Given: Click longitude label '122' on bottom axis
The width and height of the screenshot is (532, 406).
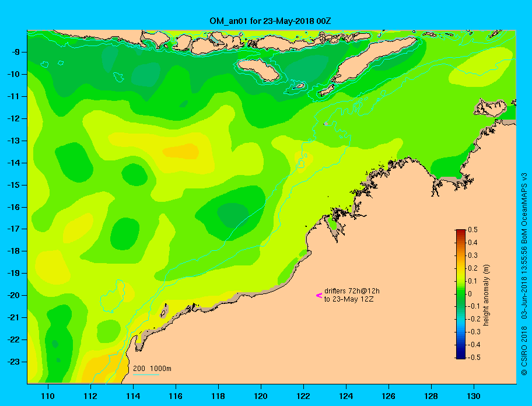Looking at the screenshot, I should 303,396.
